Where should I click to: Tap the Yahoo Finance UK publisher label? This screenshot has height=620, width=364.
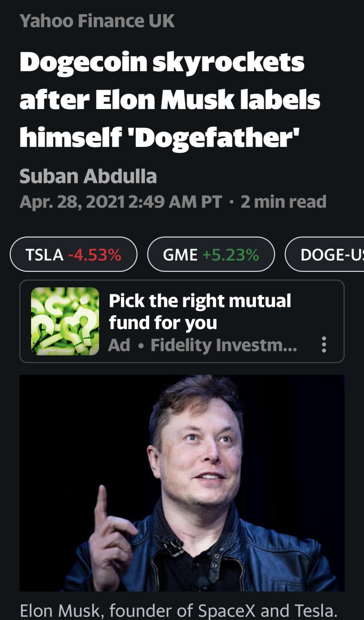[97, 21]
